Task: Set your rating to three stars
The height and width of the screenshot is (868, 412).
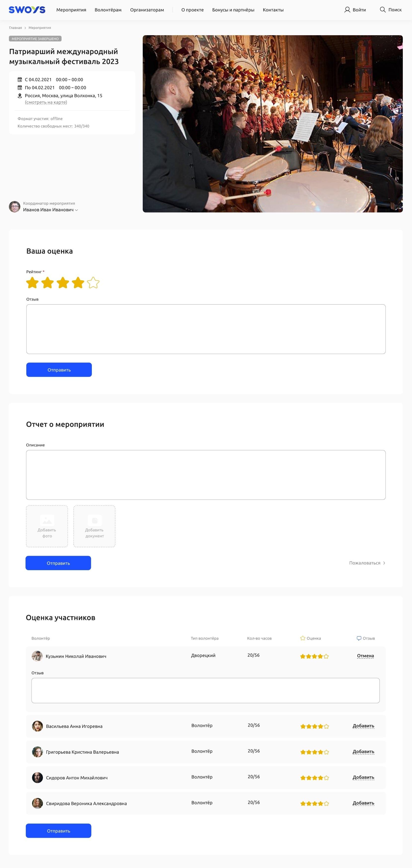Action: pos(63,283)
